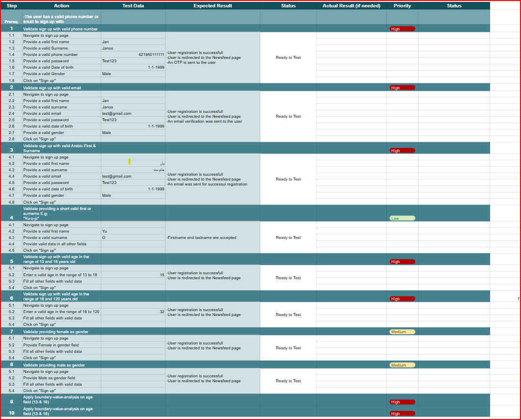This screenshot has height=420, width=521.
Task: Click the phone number 421950111111 cell
Action: point(133,54)
